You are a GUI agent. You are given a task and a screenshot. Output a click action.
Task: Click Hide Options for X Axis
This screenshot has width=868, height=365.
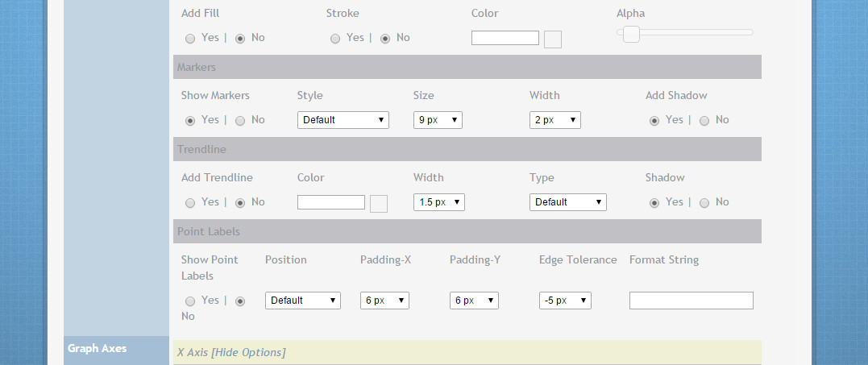(x=248, y=352)
